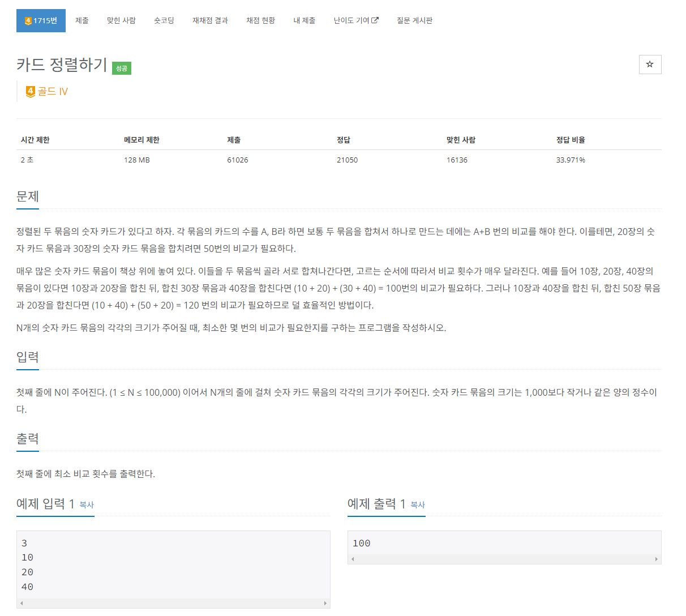Copy example input 1 via 복사
This screenshot has width=686, height=616.
[87, 505]
